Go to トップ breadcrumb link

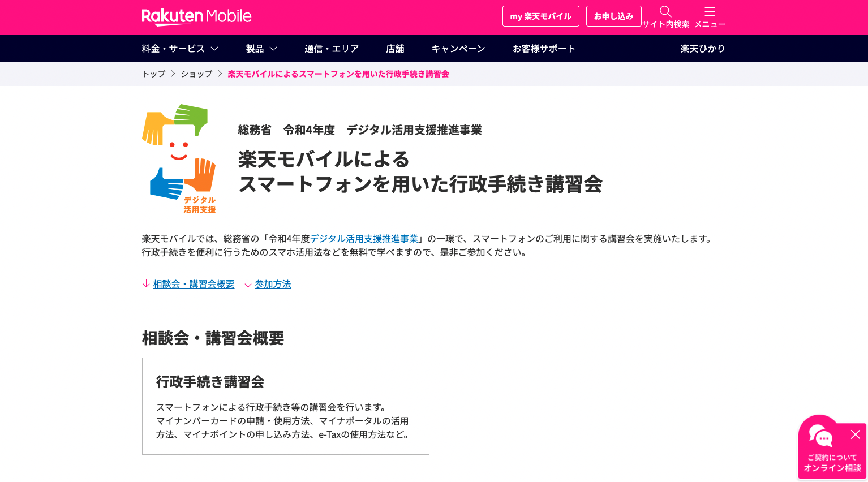(153, 74)
